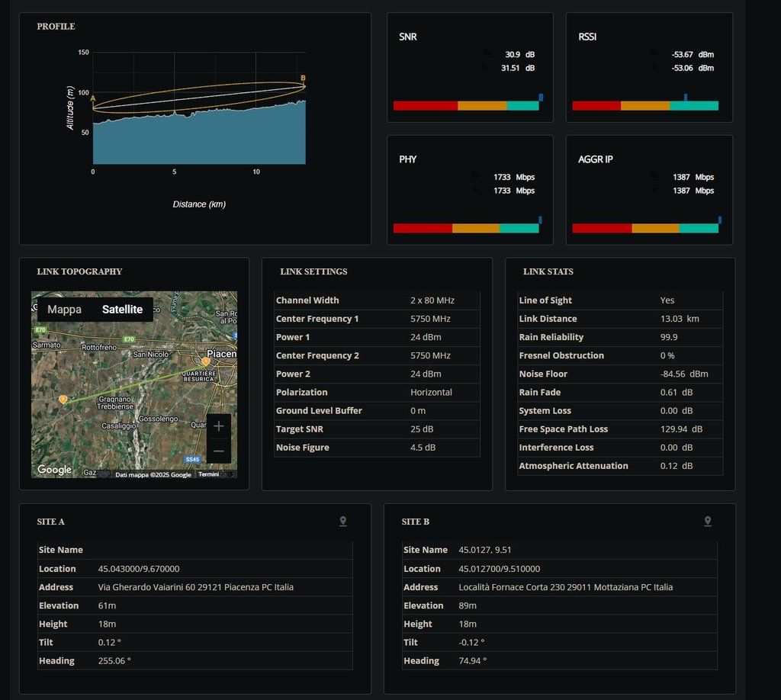Click the Site B address Località Fornace Corta
This screenshot has height=700, width=781.
tap(565, 587)
